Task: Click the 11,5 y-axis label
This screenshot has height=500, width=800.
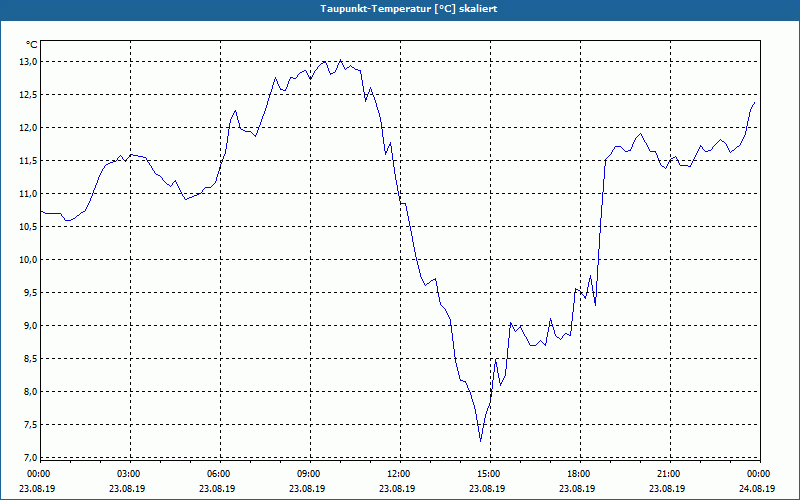Action: 28,161
